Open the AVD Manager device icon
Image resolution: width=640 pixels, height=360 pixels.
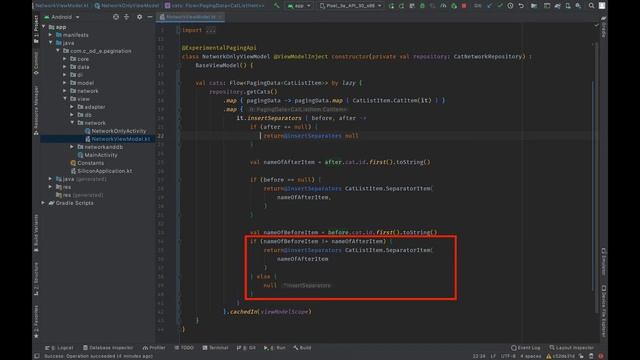pos(568,6)
